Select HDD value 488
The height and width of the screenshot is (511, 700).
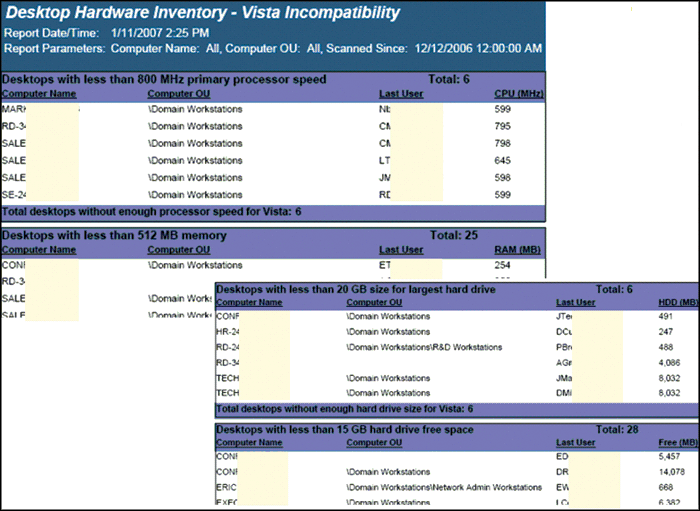[666, 347]
